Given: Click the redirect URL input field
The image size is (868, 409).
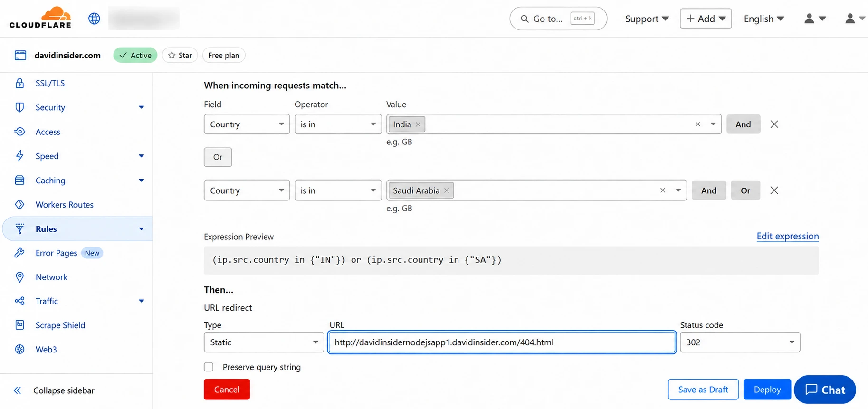Looking at the screenshot, I should (x=502, y=342).
